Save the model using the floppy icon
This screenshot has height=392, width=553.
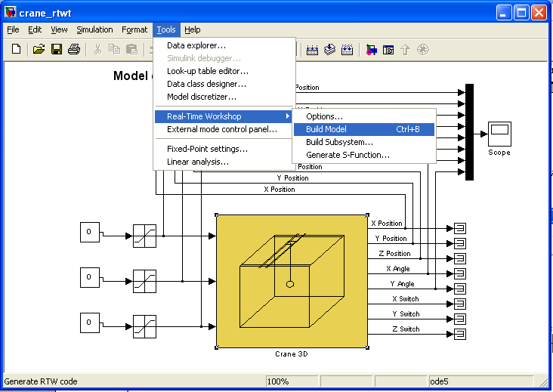tap(57, 49)
